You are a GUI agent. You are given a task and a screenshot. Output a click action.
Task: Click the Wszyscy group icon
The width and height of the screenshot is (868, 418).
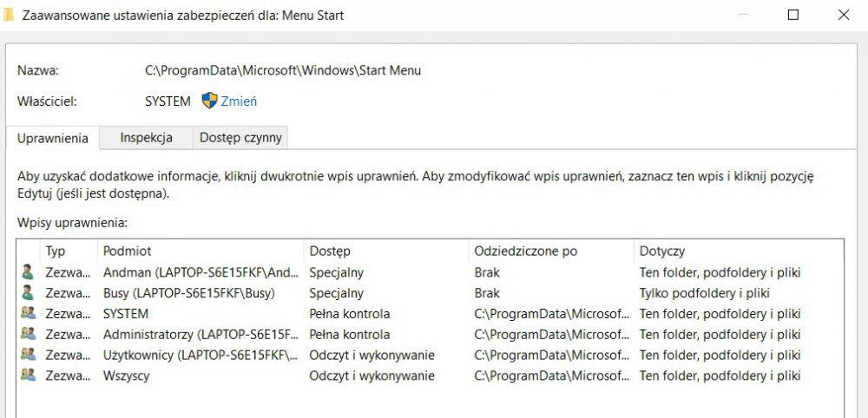pyautogui.click(x=29, y=376)
